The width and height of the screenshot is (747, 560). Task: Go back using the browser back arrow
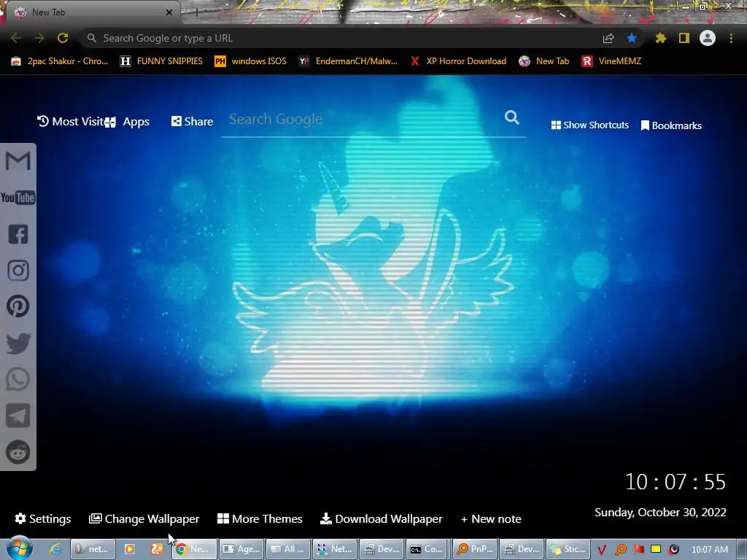(x=16, y=38)
